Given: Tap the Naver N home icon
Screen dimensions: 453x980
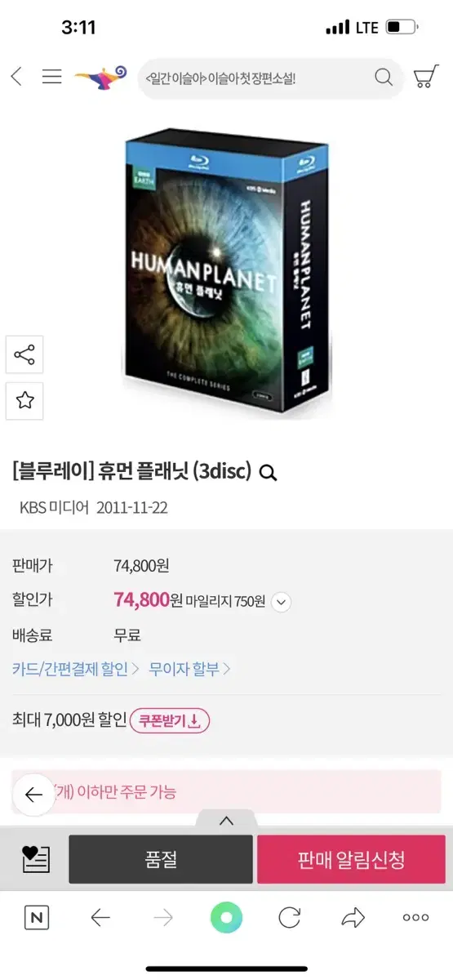Looking at the screenshot, I should coord(36,918).
